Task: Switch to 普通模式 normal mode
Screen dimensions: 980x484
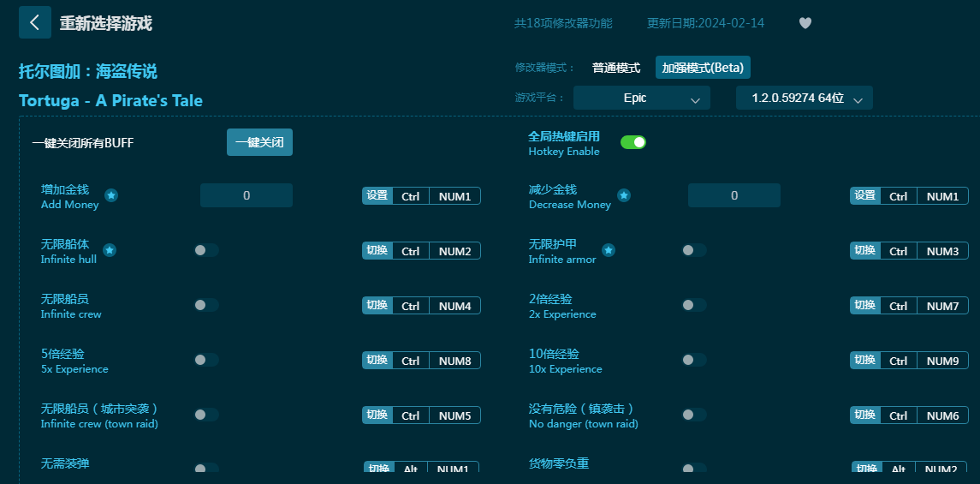Action: [616, 68]
